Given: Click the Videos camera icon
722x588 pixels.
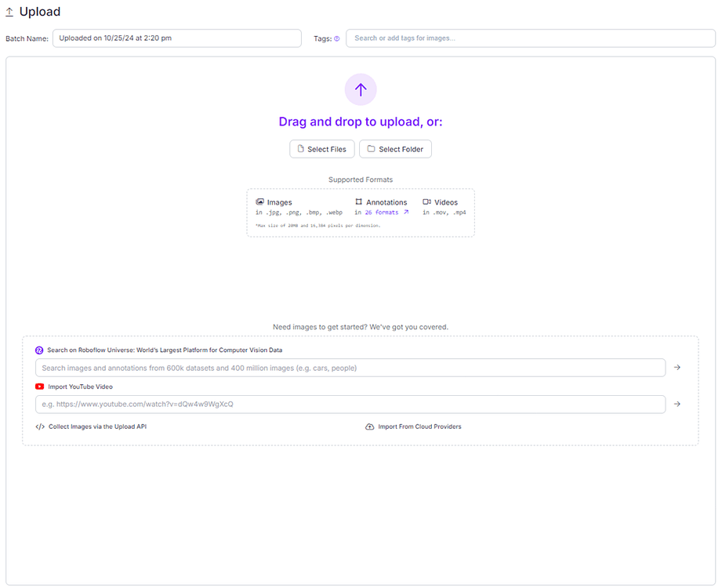Looking at the screenshot, I should [427, 202].
